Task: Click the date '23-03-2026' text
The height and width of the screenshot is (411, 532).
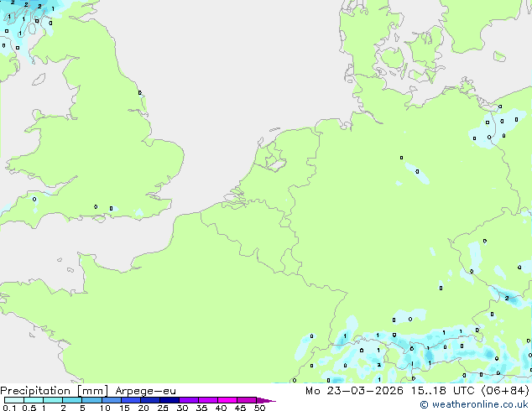Action: 365,391
